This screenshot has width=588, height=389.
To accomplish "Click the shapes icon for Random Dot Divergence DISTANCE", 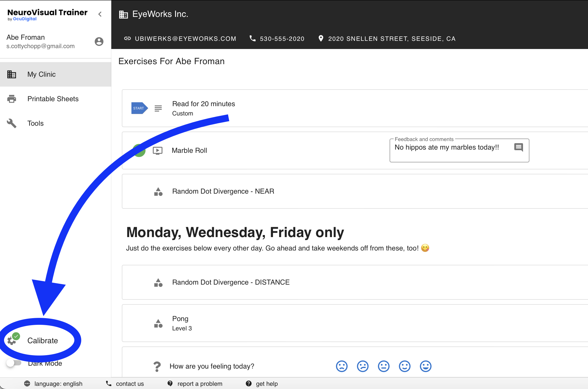I will (x=158, y=283).
